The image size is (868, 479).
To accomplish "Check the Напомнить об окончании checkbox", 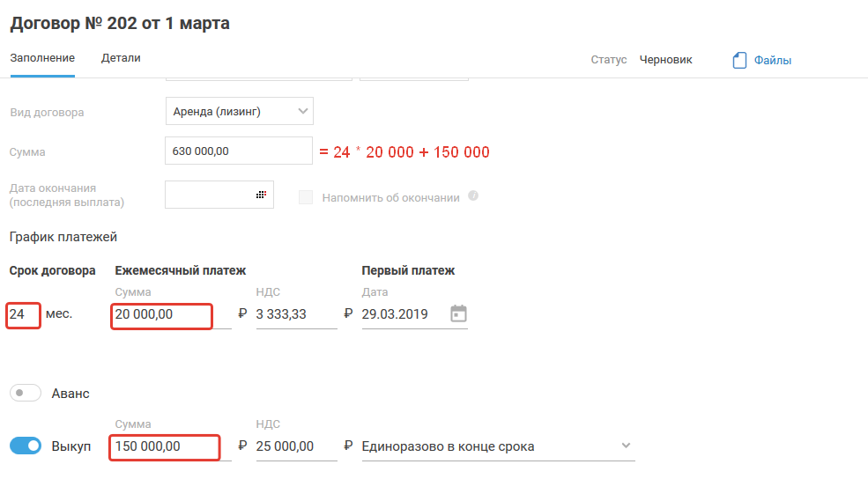I will click(306, 197).
